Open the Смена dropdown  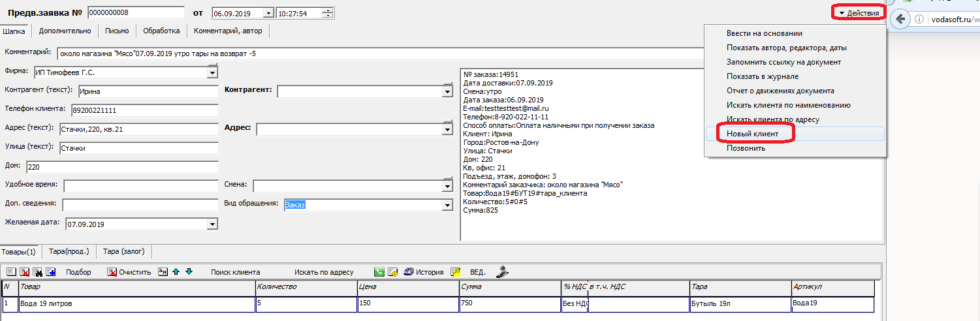pos(447,186)
